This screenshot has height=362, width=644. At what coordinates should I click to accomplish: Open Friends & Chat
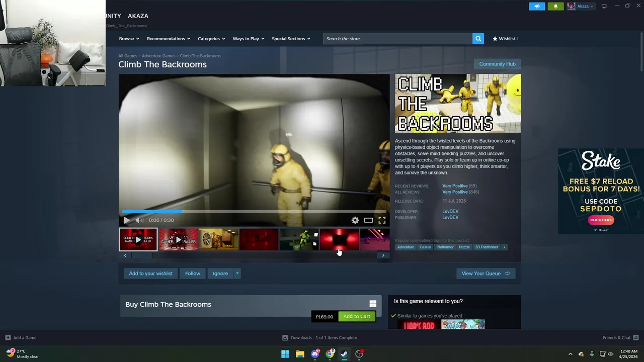tap(620, 338)
